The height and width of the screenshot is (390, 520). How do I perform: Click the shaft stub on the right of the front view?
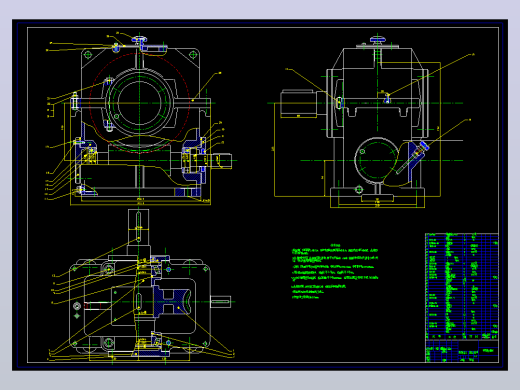click(x=221, y=161)
